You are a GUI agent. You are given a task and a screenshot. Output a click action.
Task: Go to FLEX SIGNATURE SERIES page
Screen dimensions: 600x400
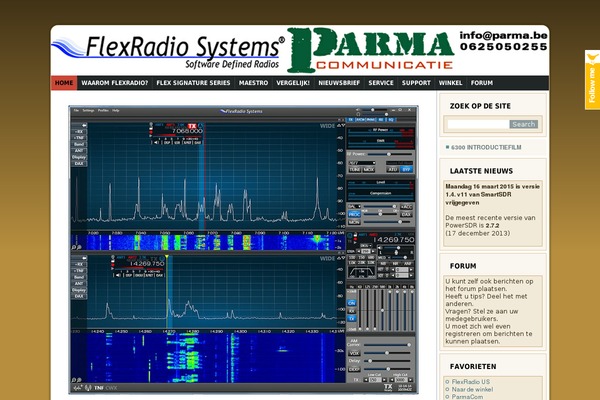tap(193, 83)
